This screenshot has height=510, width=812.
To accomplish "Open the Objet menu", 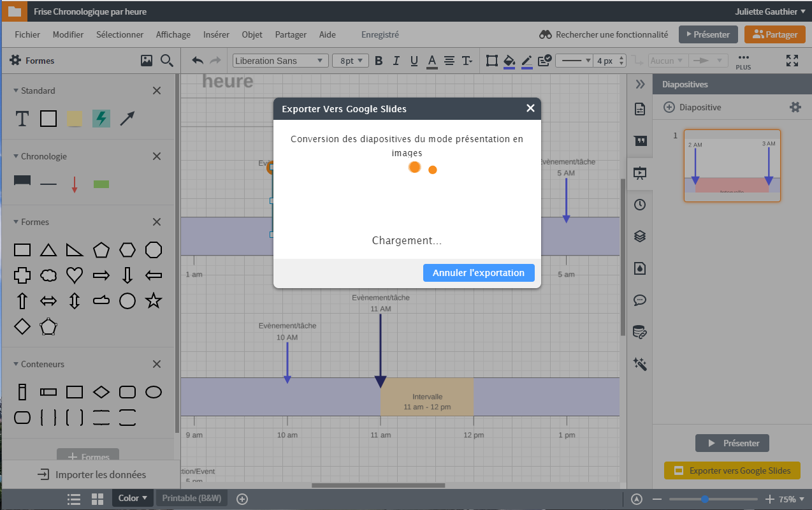I will [252, 34].
